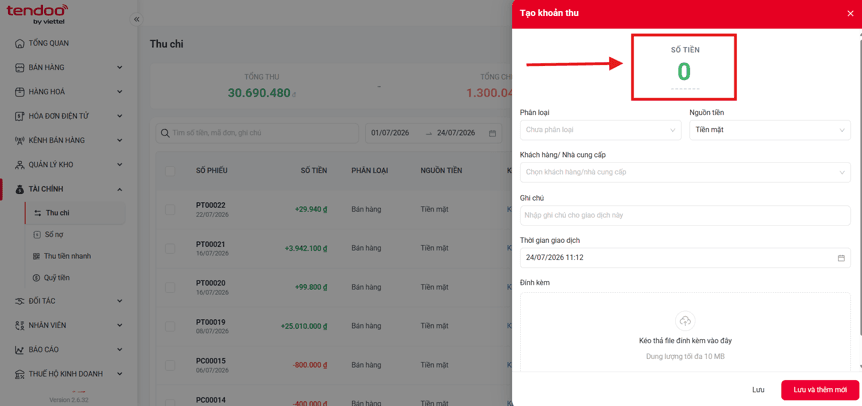Open the Phân loại dropdown
Image resolution: width=862 pixels, height=406 pixels.
[x=601, y=130]
